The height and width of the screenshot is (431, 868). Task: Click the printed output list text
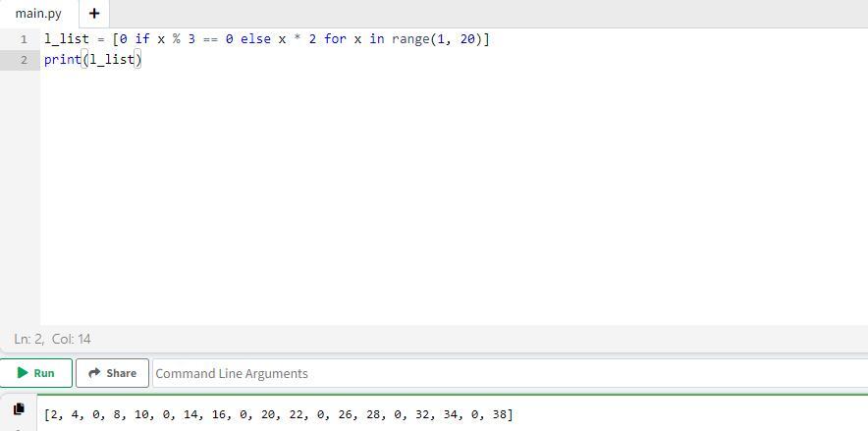279,414
